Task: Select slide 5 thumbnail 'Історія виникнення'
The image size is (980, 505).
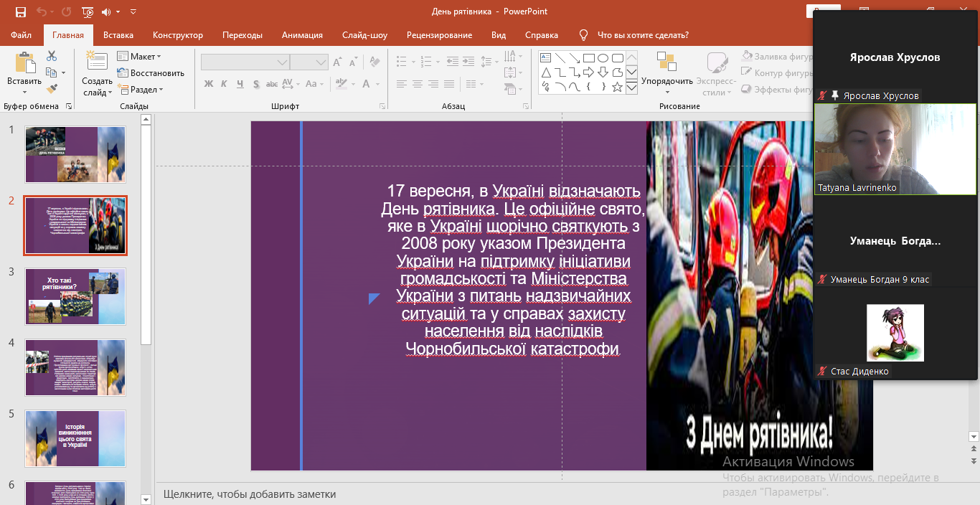Action: [x=75, y=438]
